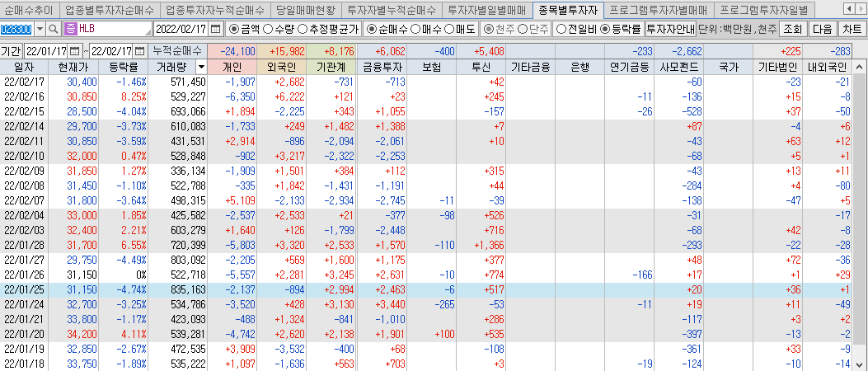Click the 2022/02/17 date field
868x371 pixels.
[182, 29]
